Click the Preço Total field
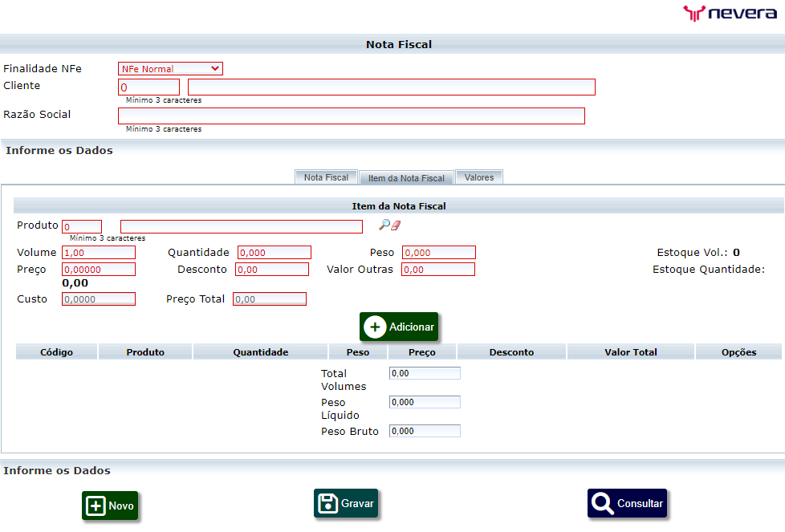Viewport: 785px width, 532px height. click(x=270, y=298)
